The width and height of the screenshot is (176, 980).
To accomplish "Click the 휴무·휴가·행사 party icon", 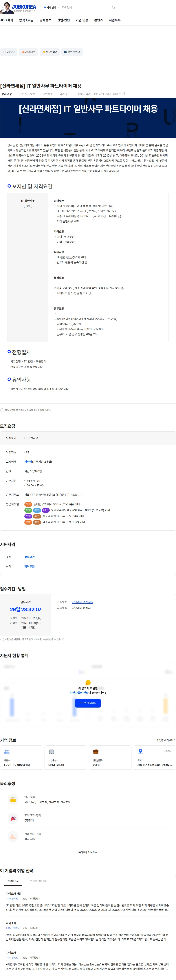I will click(x=13, y=818).
